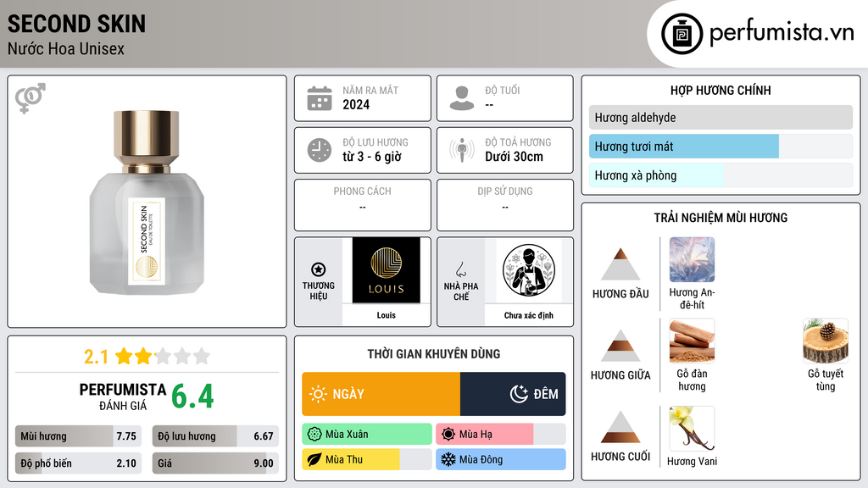Click the perfumista.vn perfume bottle logo icon
868x488 pixels.
pyautogui.click(x=682, y=34)
